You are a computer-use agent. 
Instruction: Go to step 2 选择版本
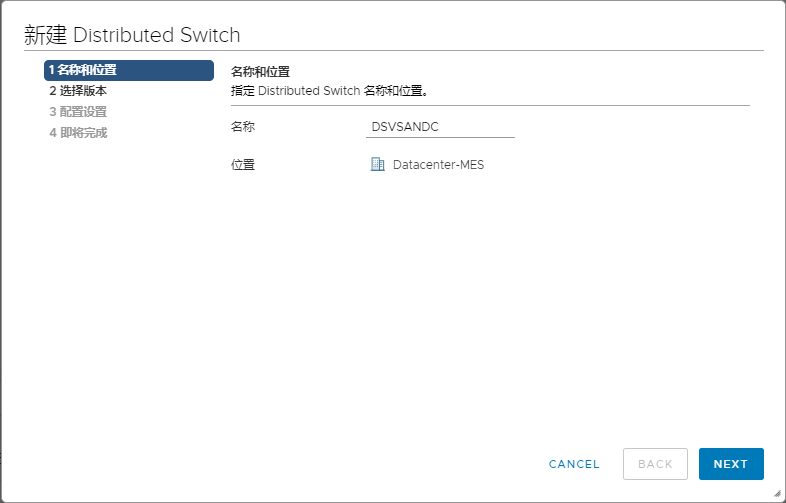pyautogui.click(x=78, y=91)
